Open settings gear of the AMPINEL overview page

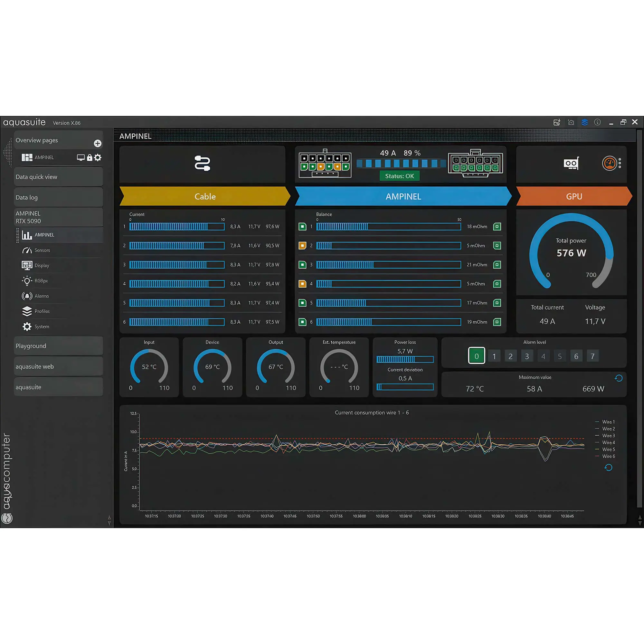pyautogui.click(x=98, y=157)
